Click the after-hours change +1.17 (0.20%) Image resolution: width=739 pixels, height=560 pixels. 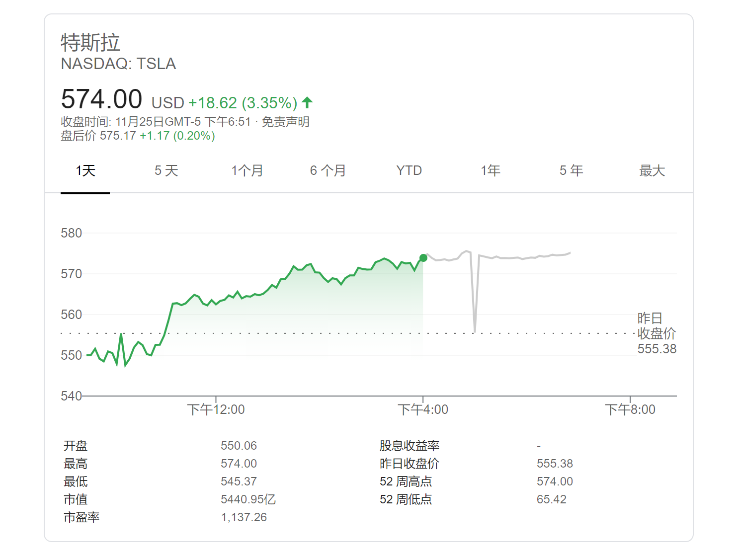pos(177,136)
